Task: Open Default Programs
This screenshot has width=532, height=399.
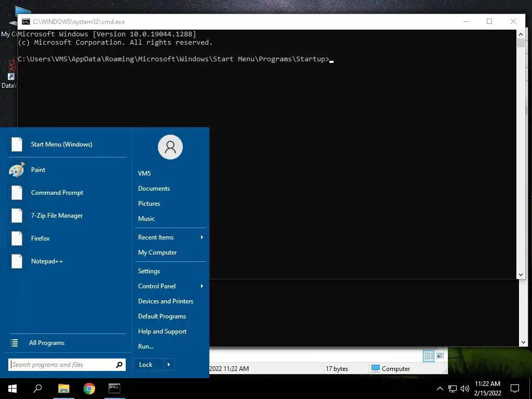Action: click(162, 316)
